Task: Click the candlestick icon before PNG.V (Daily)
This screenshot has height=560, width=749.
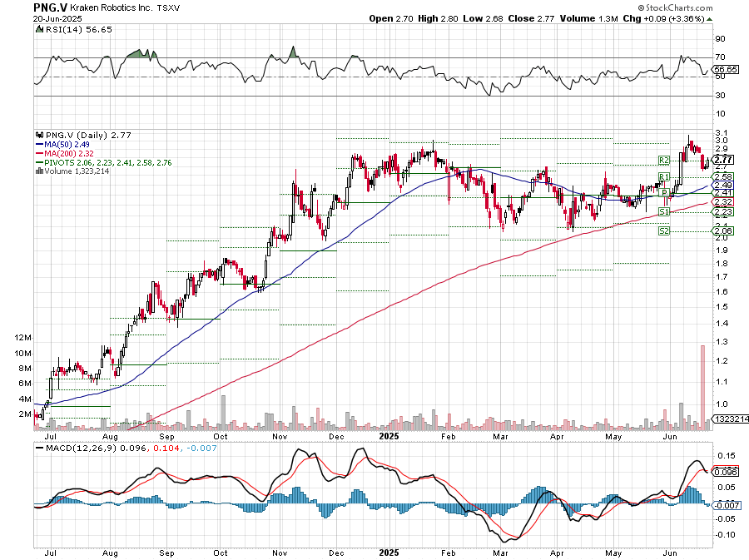Action: point(40,135)
